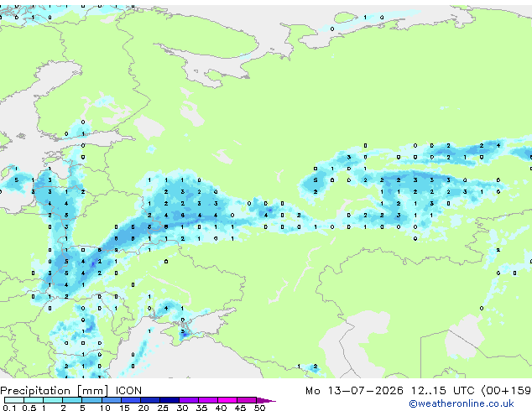Click the '25' legend scale label
Image resolution: width=532 pixels, height=411 pixels.
coord(163,408)
